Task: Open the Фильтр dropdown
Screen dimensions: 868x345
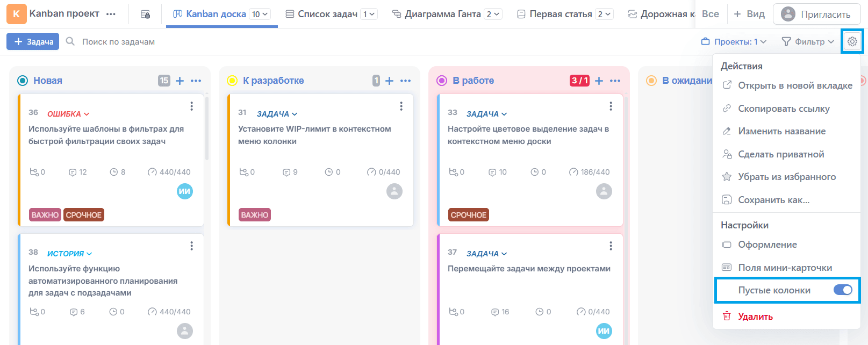Action: (x=807, y=41)
